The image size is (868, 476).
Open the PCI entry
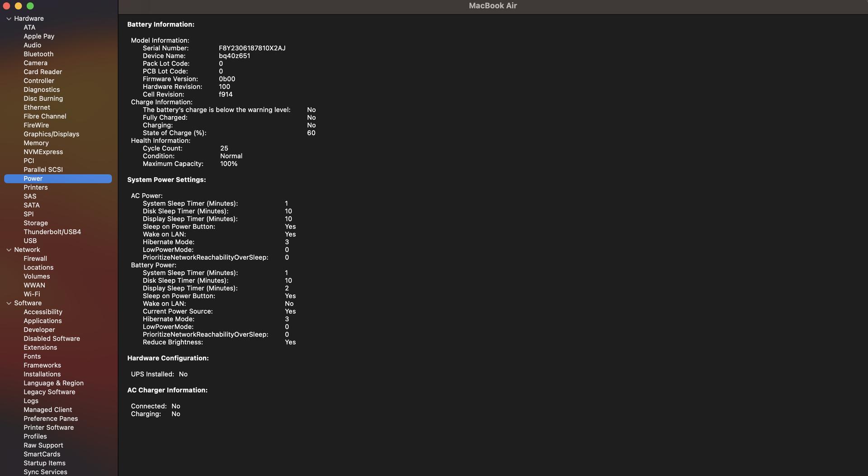coord(29,161)
